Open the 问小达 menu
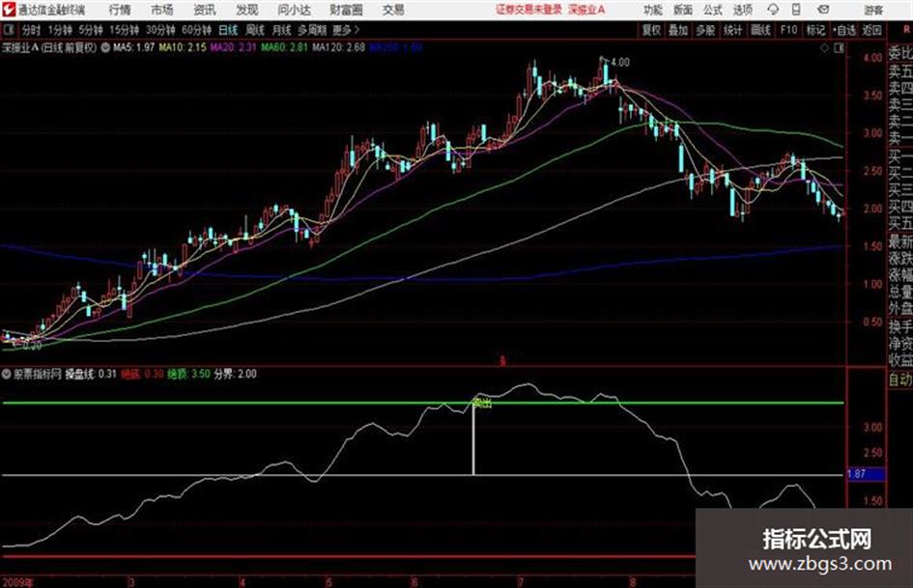 point(294,10)
